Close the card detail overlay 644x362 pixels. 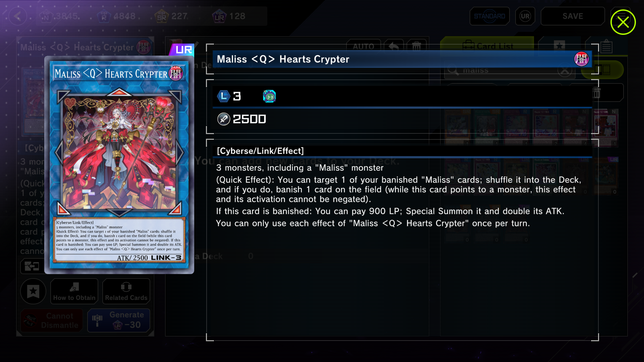[623, 22]
